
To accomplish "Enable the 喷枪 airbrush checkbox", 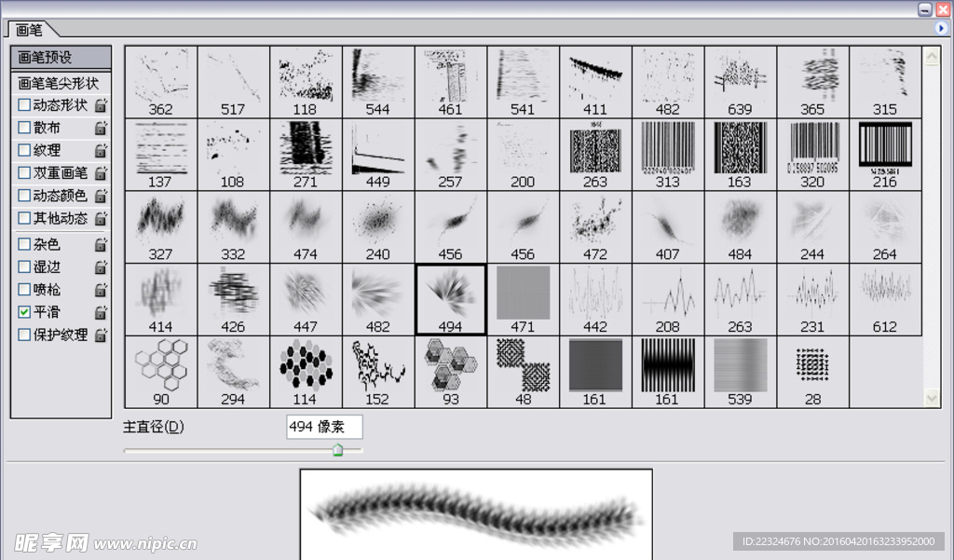I will [x=24, y=289].
